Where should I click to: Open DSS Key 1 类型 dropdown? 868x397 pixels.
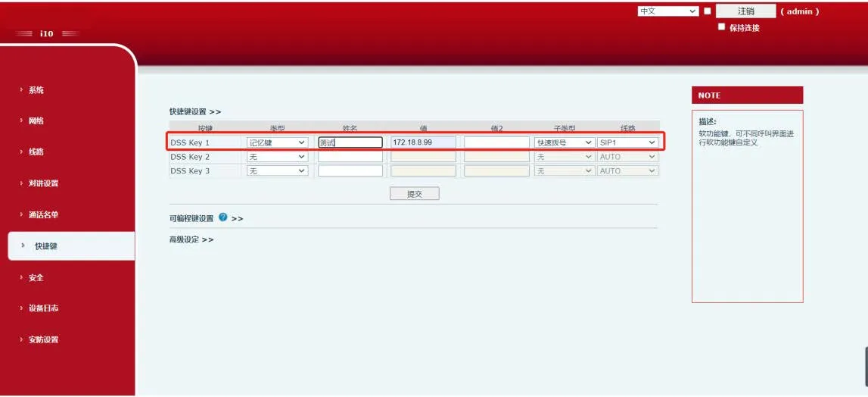click(x=278, y=142)
